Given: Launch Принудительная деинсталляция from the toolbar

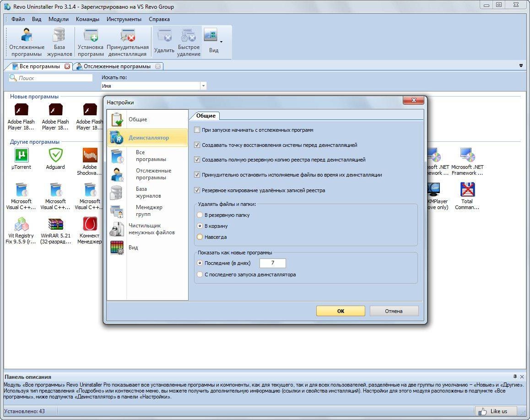Looking at the screenshot, I should 127,42.
